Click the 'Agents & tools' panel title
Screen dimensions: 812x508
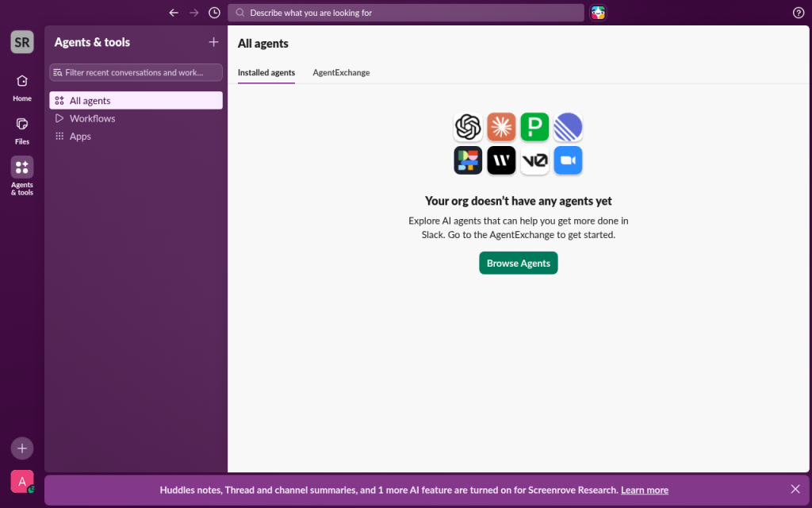[x=92, y=43]
